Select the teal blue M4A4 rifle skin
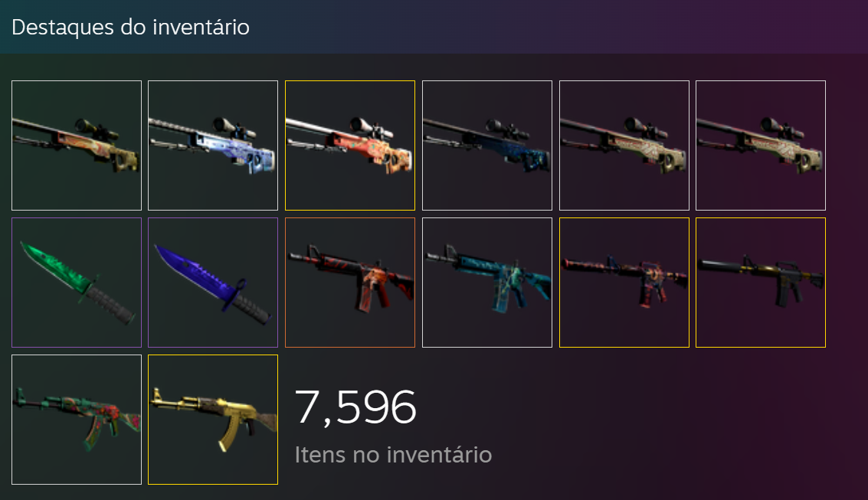The width and height of the screenshot is (868, 500). point(487,283)
